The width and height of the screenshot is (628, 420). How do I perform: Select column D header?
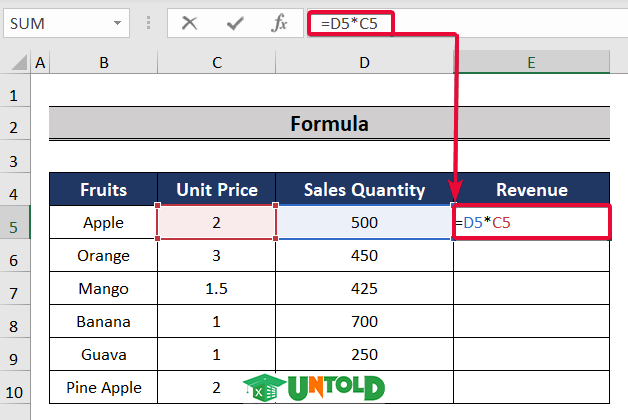(x=365, y=63)
